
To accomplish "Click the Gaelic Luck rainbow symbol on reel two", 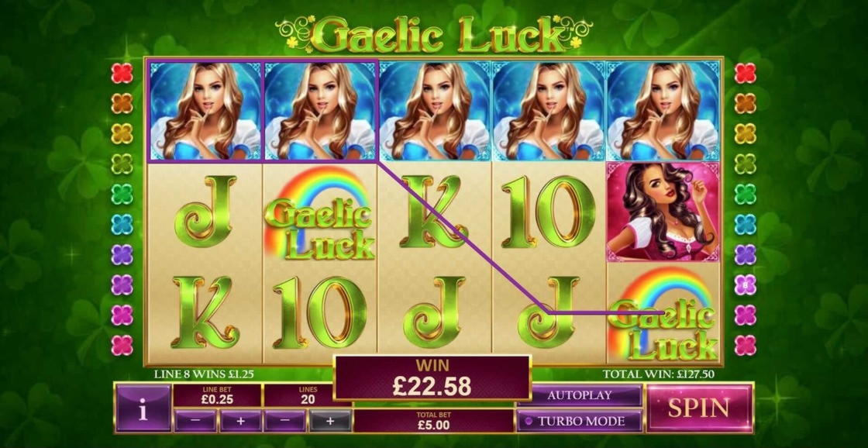I will pos(319,213).
